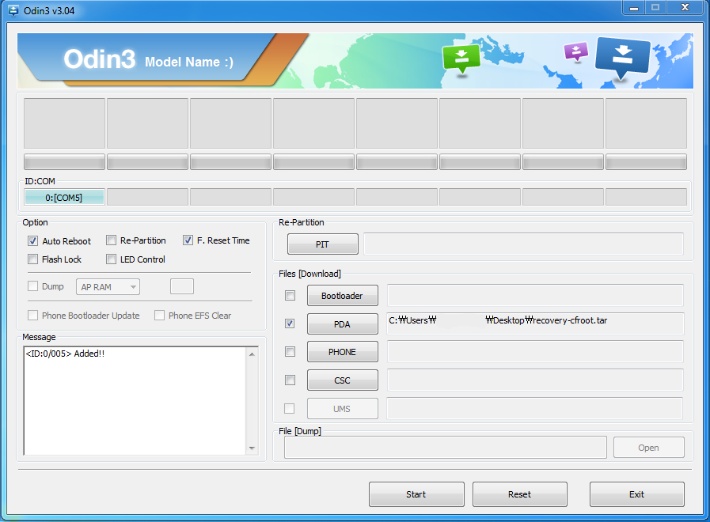
Task: Click Start to begin flashing
Action: 417,494
